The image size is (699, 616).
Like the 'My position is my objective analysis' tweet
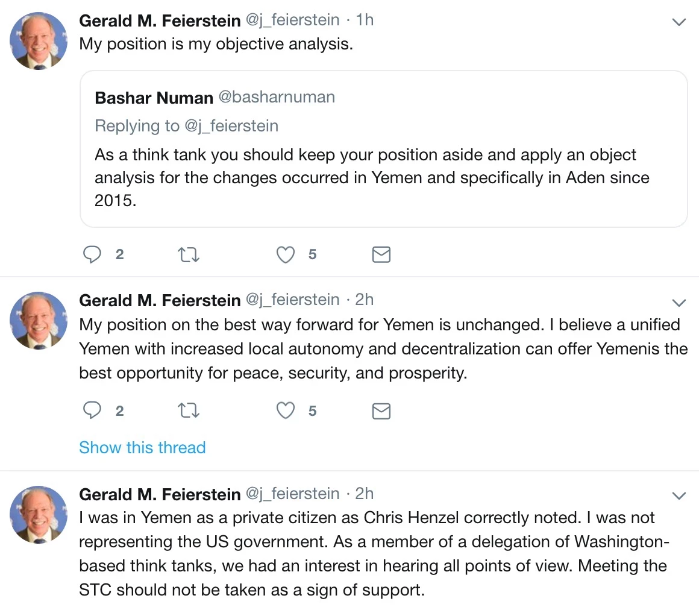285,255
